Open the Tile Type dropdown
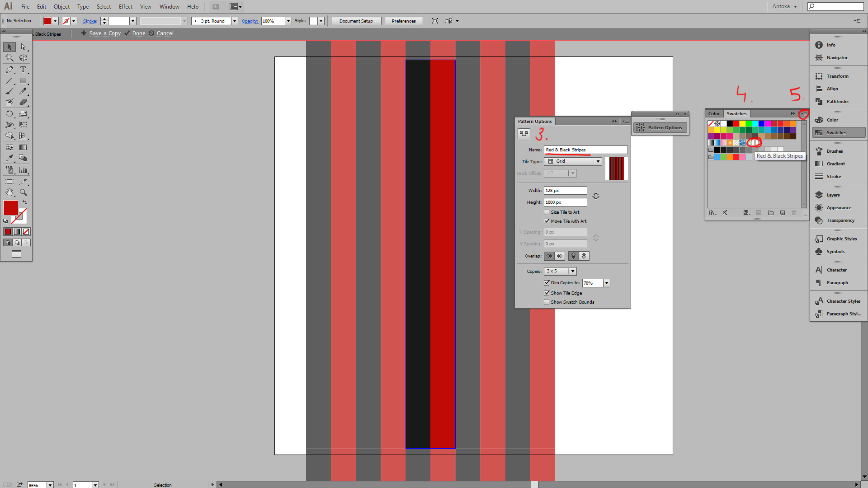The image size is (868, 488). (598, 161)
